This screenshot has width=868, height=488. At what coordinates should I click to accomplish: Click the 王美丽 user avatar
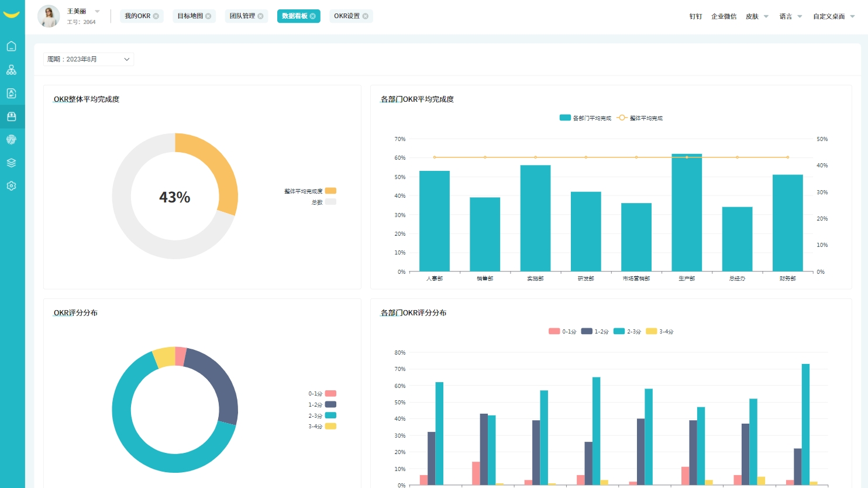(x=49, y=16)
